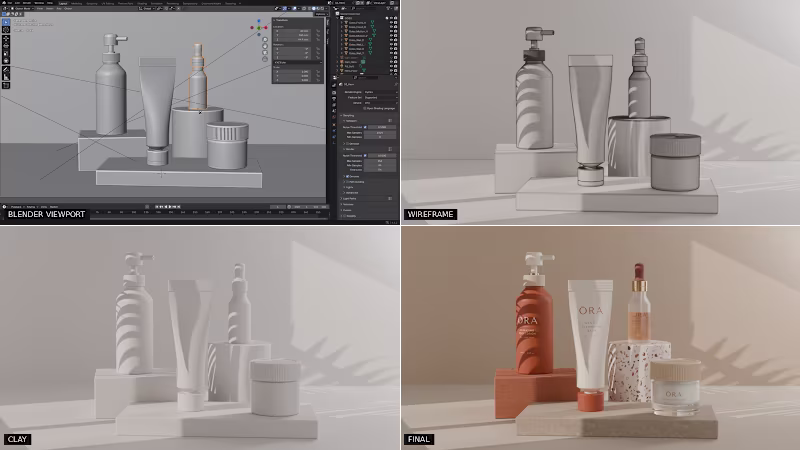Select the Select Box tool
800x450 pixels.
click(x=6, y=22)
